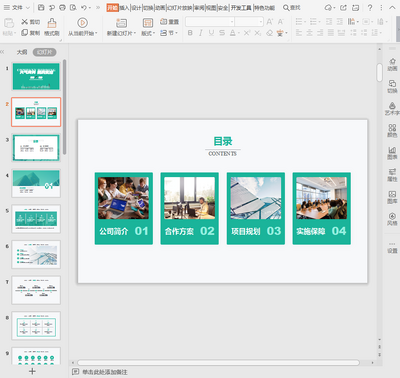This screenshot has width=400, height=378.
Task: Click the 单击此处添加备注 notes area
Action: click(x=105, y=372)
